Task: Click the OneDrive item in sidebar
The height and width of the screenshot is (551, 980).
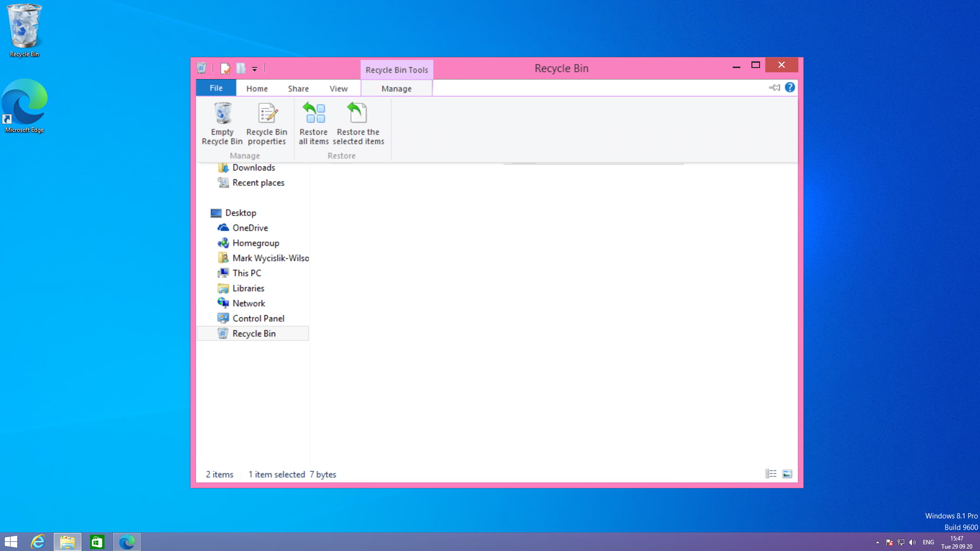Action: coord(250,228)
